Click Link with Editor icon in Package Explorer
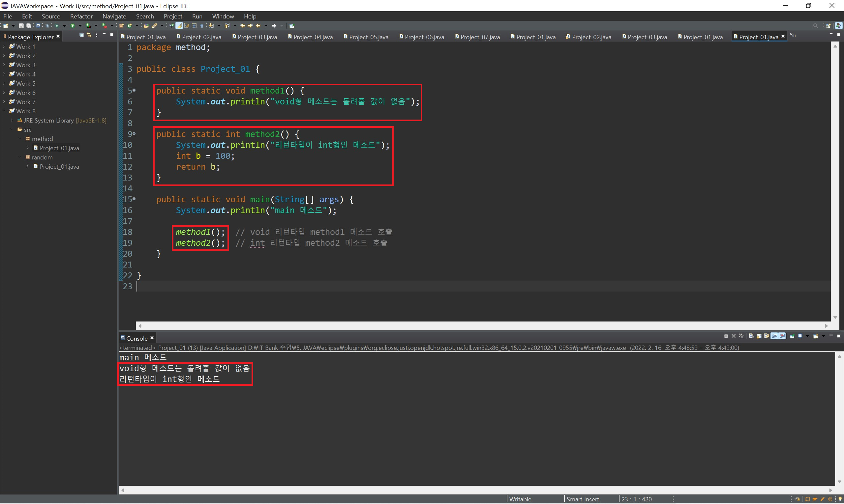 point(89,35)
